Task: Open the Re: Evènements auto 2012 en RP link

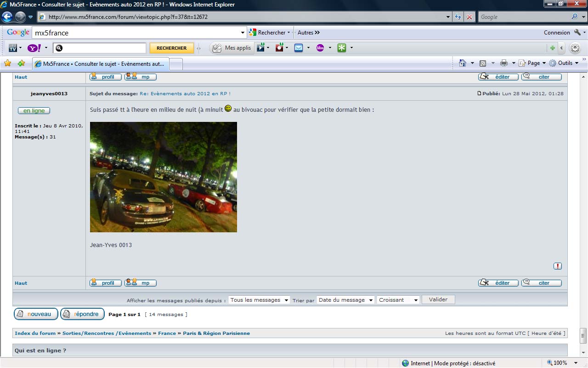Action: pyautogui.click(x=185, y=93)
